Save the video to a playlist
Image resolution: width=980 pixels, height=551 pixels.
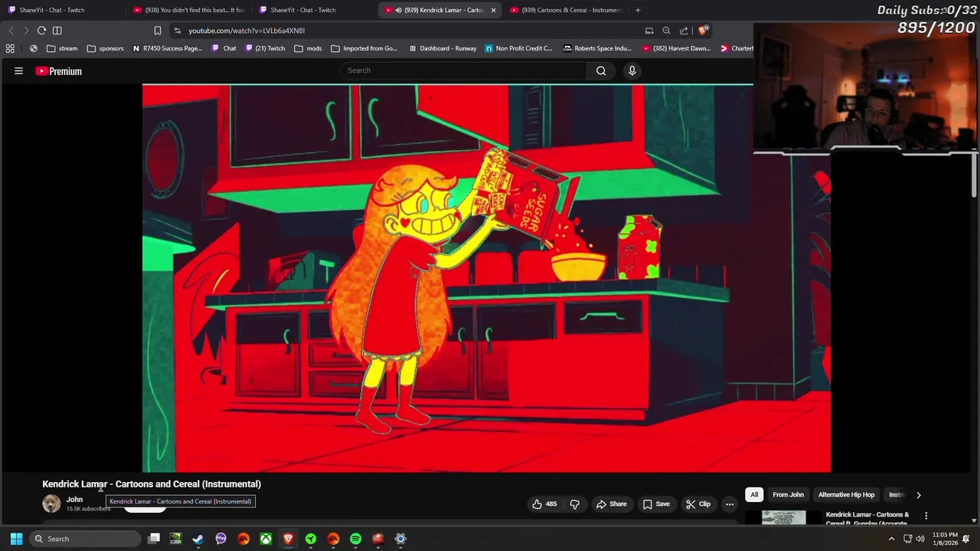pos(656,504)
